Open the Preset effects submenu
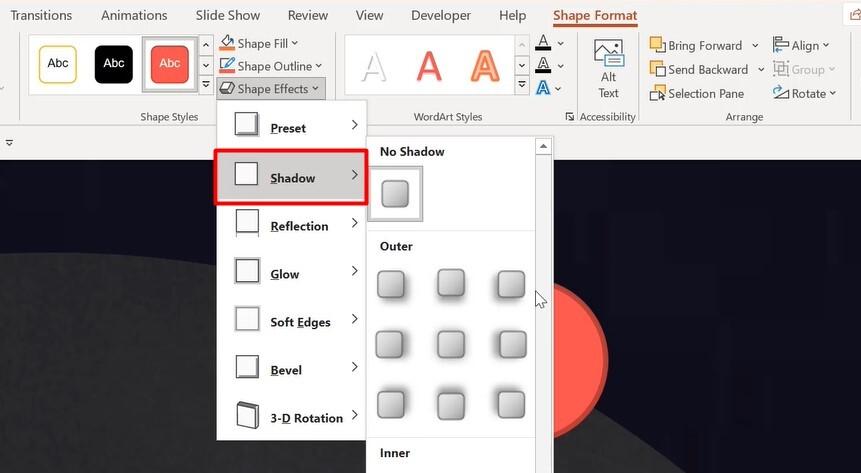861x473 pixels. coord(292,126)
